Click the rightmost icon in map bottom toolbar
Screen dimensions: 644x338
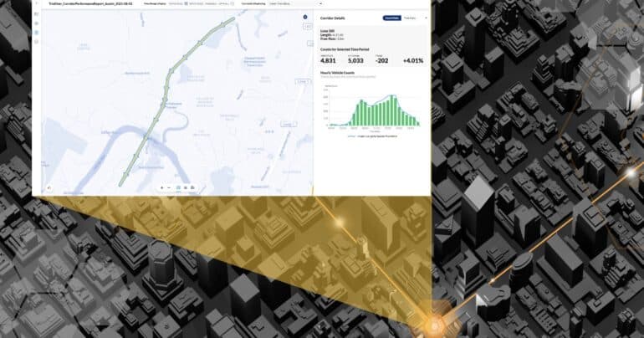point(193,187)
